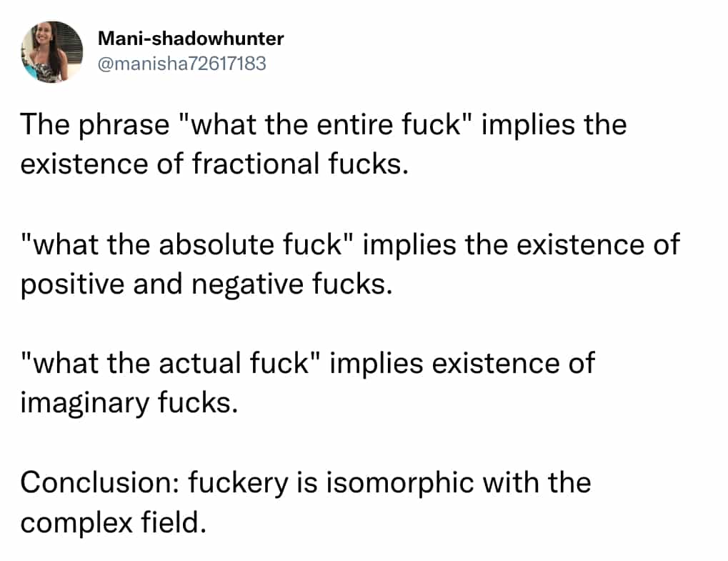The image size is (728, 561).
Task: Click the line starting with "Conclusion:"
Action: 306,482
